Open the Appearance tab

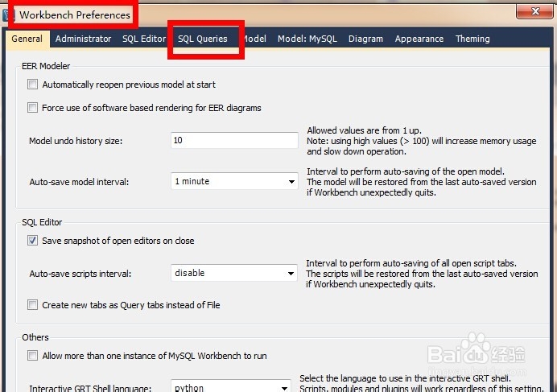point(419,39)
